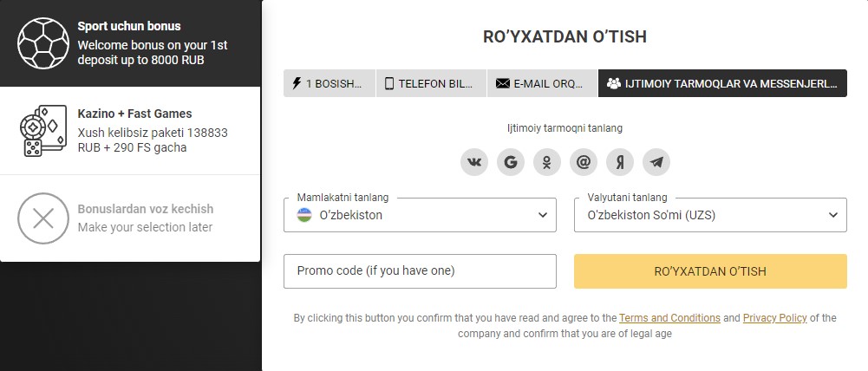Choose the Yandex icon

tap(620, 162)
